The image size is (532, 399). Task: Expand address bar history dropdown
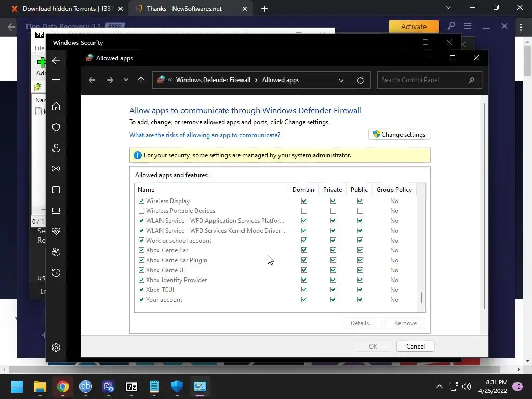click(341, 81)
